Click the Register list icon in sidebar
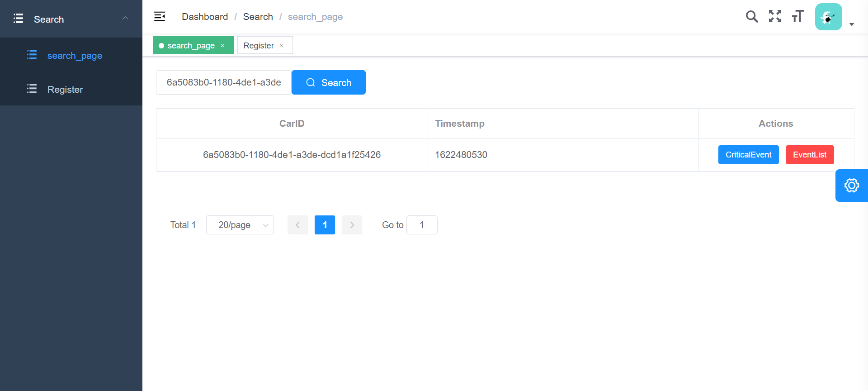The image size is (868, 391). click(x=32, y=89)
